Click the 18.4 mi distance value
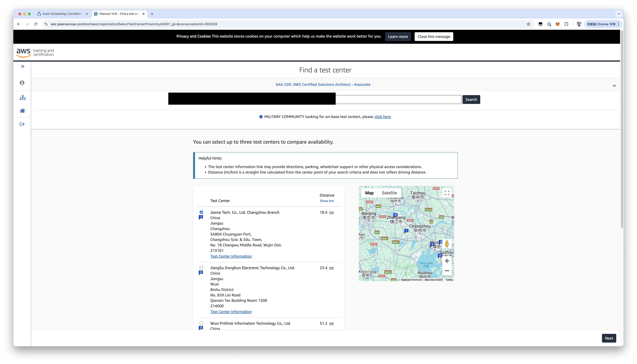The image size is (637, 364). pos(326,213)
